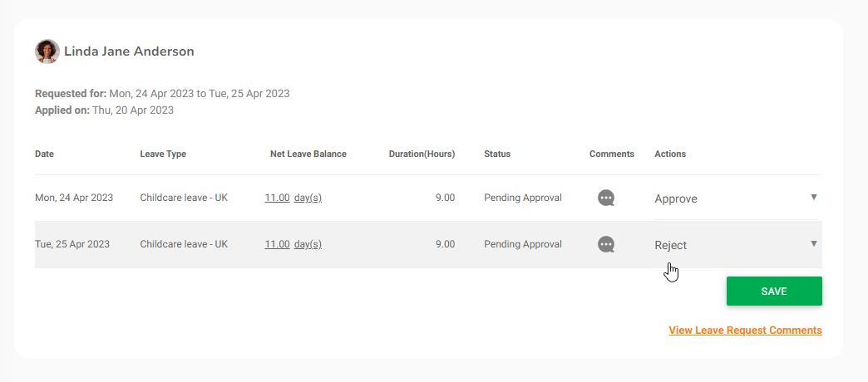Open comments icon for Tue, 25 Apr row
The image size is (868, 382).
(606, 245)
